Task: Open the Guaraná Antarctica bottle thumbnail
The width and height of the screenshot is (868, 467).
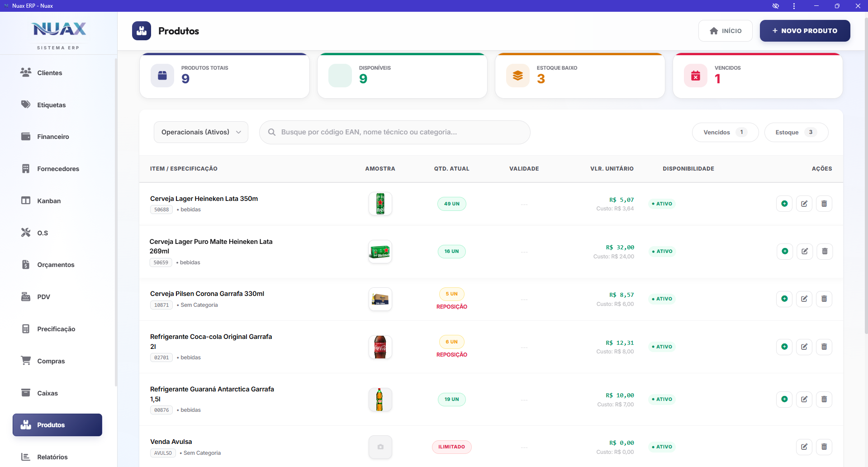Action: (x=380, y=400)
